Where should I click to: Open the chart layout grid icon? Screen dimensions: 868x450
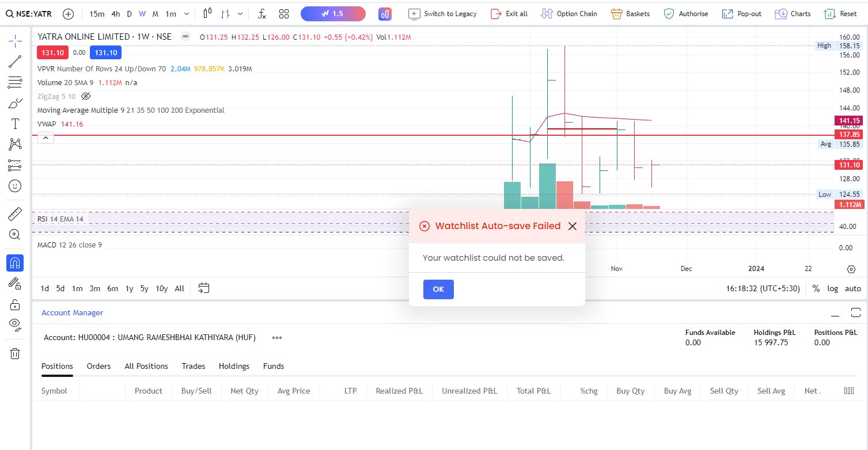[284, 14]
